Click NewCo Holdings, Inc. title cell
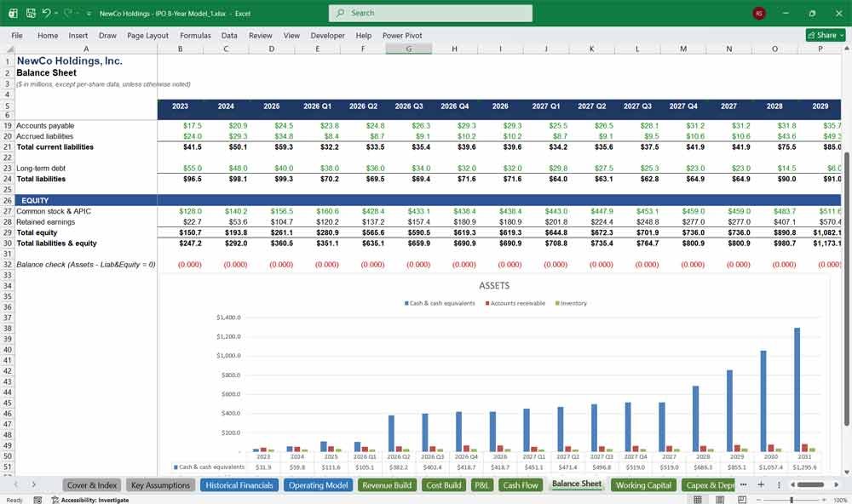This screenshot has height=504, width=852. (70, 60)
